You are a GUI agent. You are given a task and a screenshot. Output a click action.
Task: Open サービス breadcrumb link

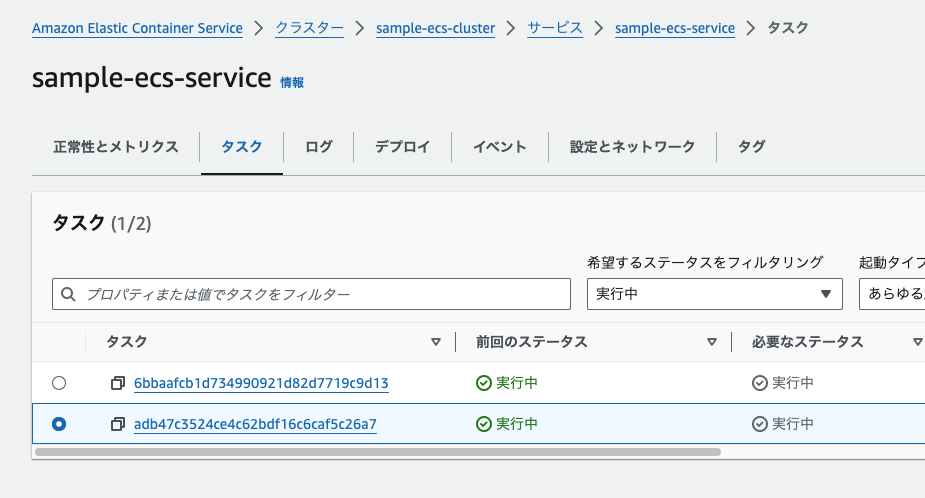point(555,28)
